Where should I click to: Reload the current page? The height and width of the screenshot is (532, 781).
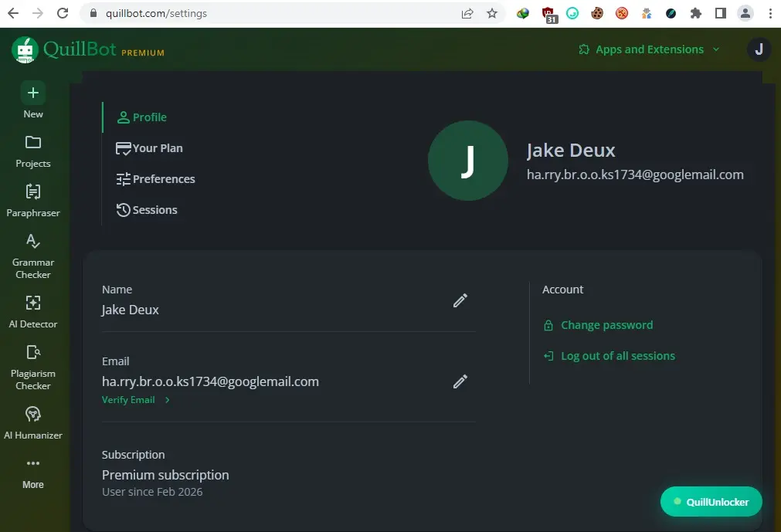click(63, 13)
